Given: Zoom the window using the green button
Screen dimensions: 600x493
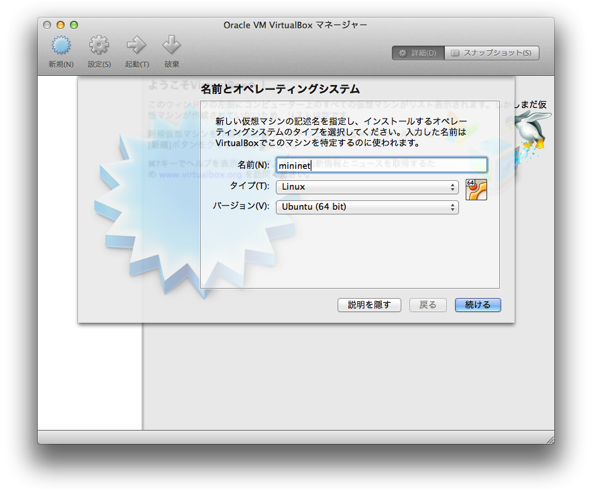Looking at the screenshot, I should (x=74, y=23).
